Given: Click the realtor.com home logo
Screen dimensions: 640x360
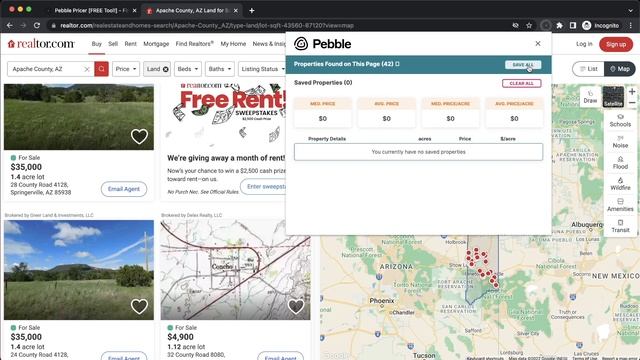Looking at the screenshot, I should (x=41, y=44).
